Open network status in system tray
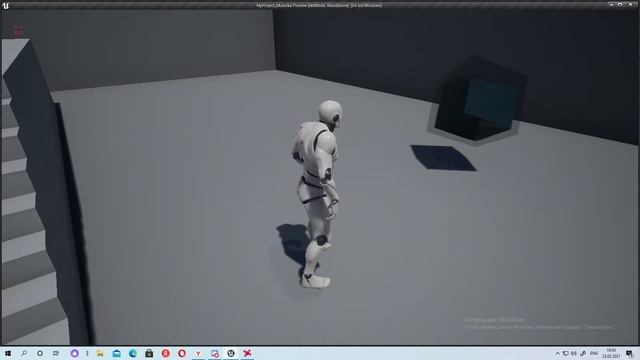The height and width of the screenshot is (360, 640). pyautogui.click(x=566, y=353)
